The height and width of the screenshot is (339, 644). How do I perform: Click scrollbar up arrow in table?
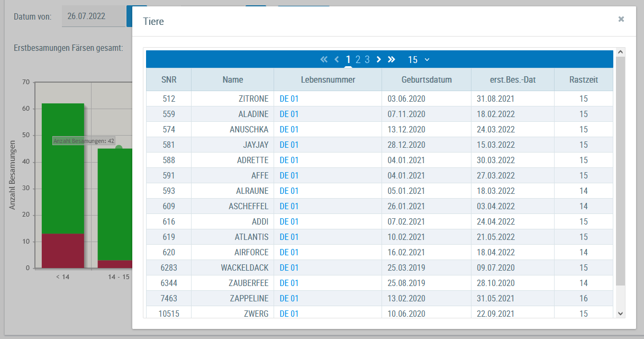point(621,52)
